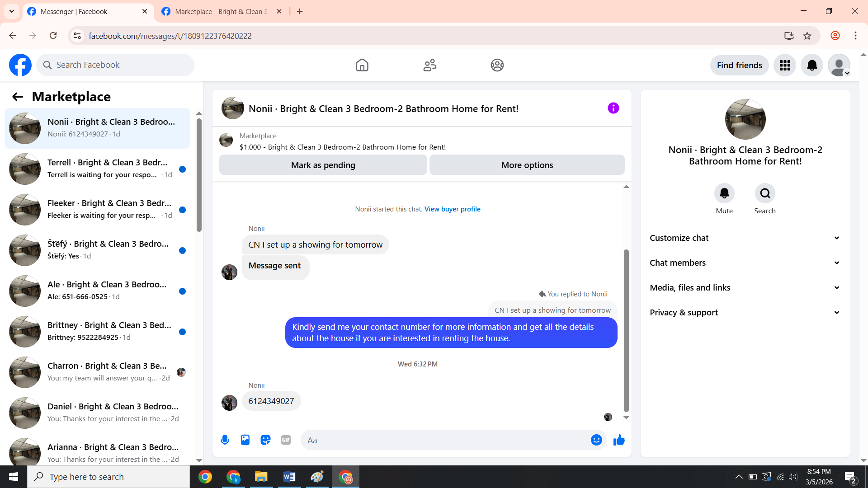
Task: Click the More options button
Action: point(527,165)
